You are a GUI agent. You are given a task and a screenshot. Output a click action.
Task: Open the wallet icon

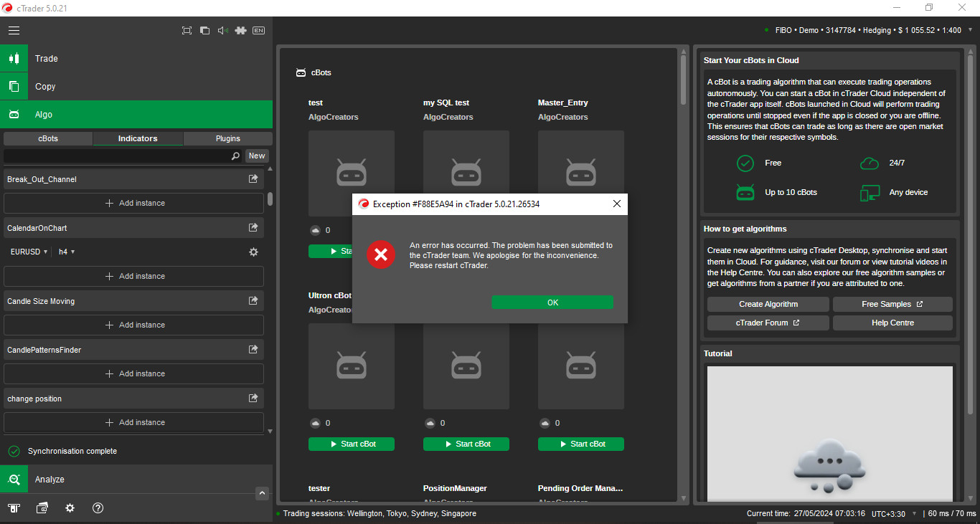[42, 508]
